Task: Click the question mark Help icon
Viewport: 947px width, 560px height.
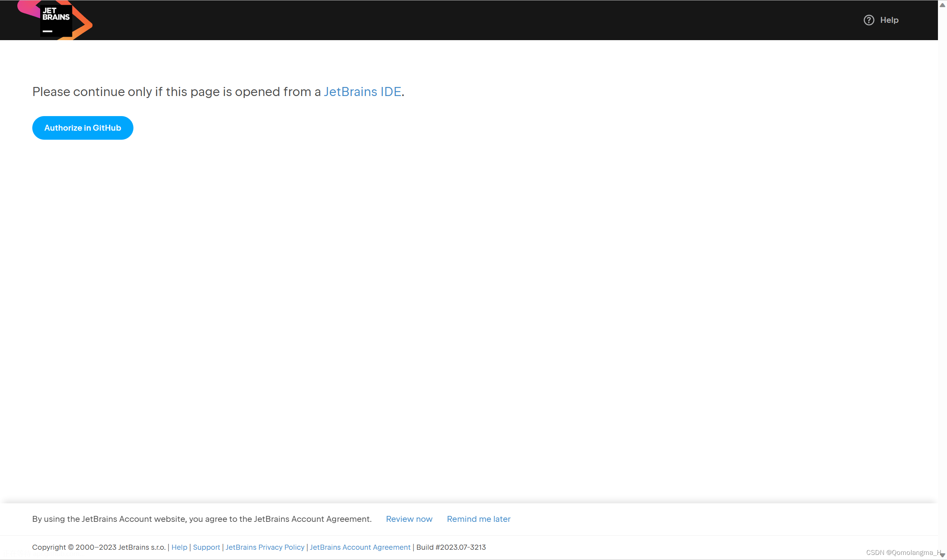Action: pyautogui.click(x=869, y=20)
